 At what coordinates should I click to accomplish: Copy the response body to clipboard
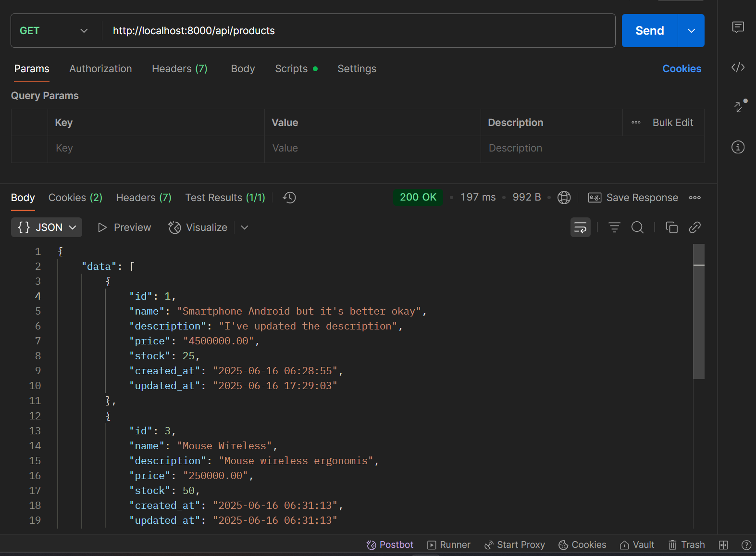pos(671,227)
